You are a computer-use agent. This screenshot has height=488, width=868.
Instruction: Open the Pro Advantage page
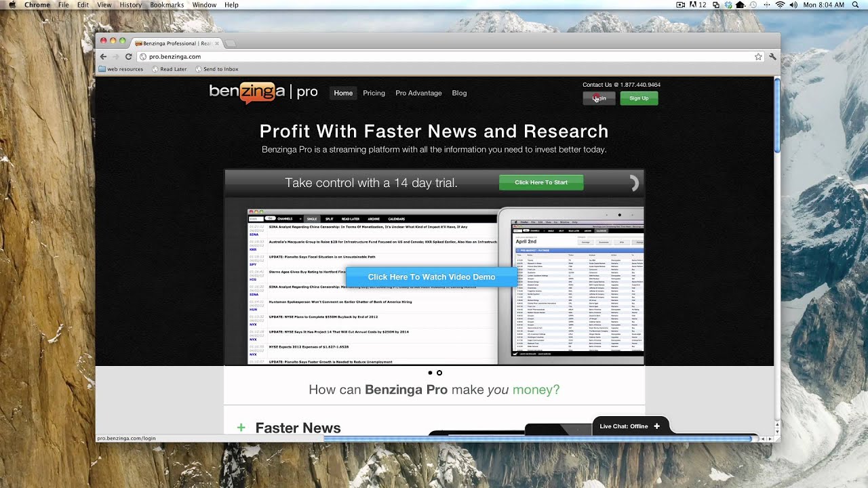pyautogui.click(x=418, y=93)
